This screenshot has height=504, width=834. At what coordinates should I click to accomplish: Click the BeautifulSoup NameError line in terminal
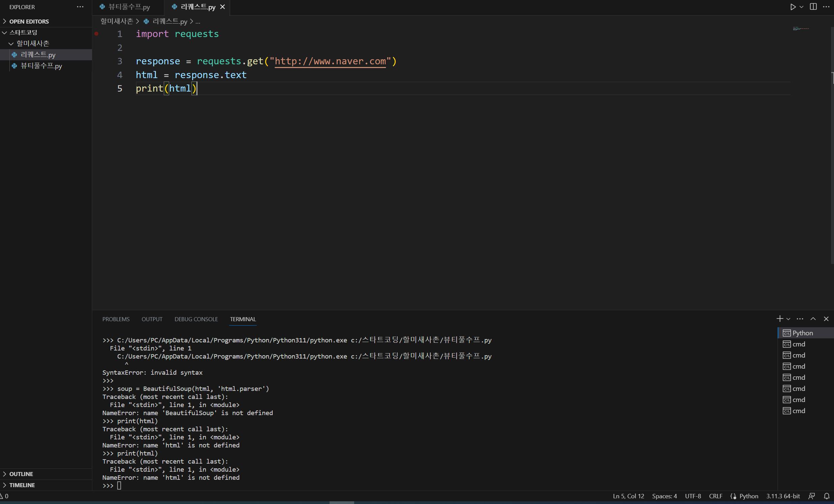[187, 413]
